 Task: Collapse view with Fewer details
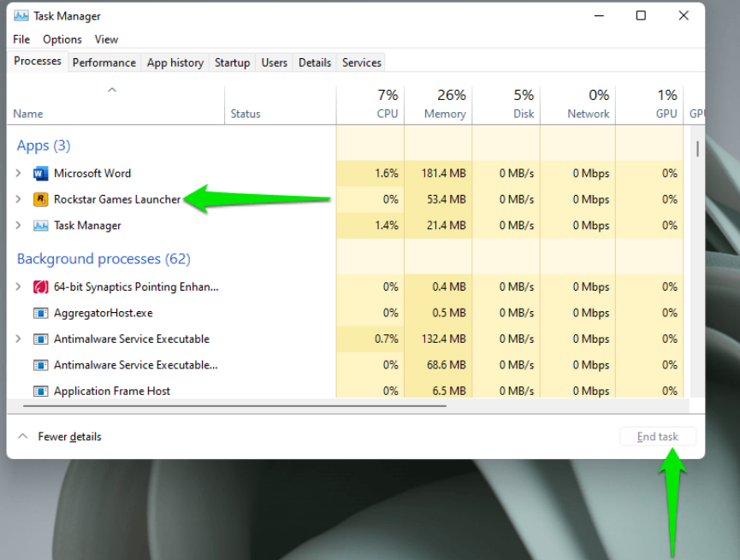60,436
